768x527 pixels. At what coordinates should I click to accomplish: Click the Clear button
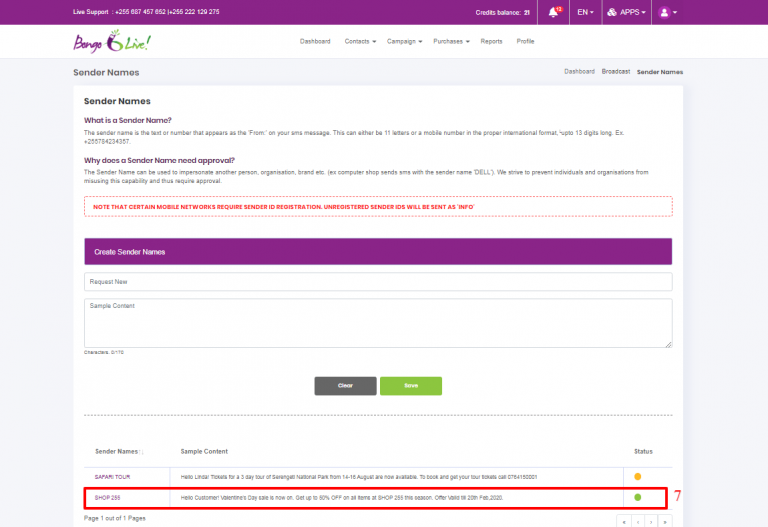pyautogui.click(x=345, y=385)
